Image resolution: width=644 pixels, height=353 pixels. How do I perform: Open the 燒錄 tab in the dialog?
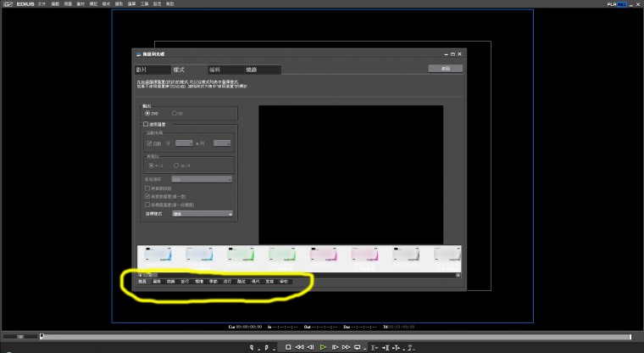point(263,70)
